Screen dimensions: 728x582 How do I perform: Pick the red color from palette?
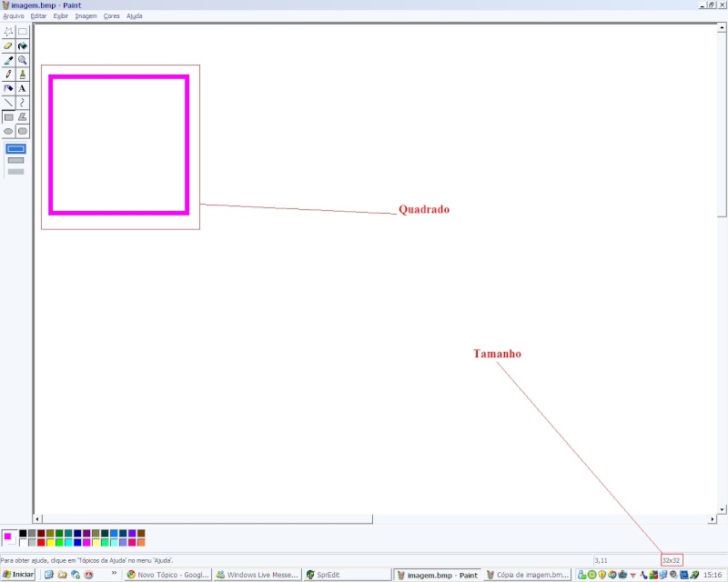(42, 543)
